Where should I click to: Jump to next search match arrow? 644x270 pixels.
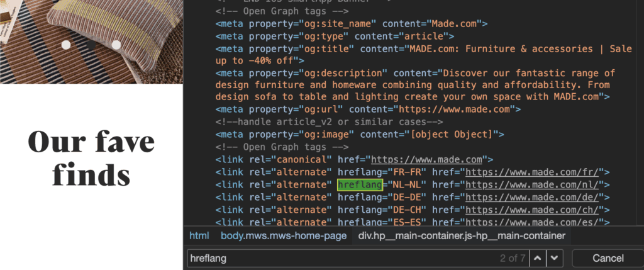[554, 258]
